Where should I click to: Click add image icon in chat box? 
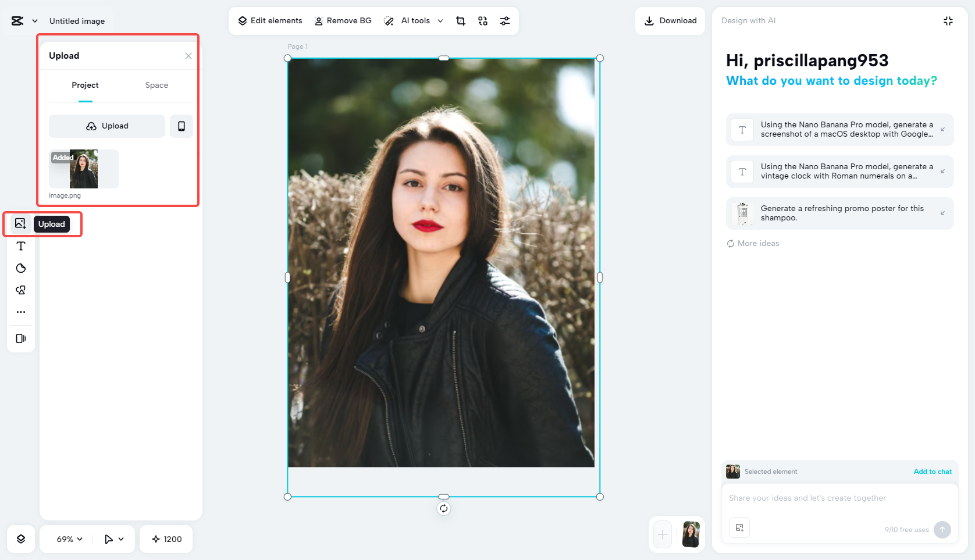pyautogui.click(x=739, y=527)
